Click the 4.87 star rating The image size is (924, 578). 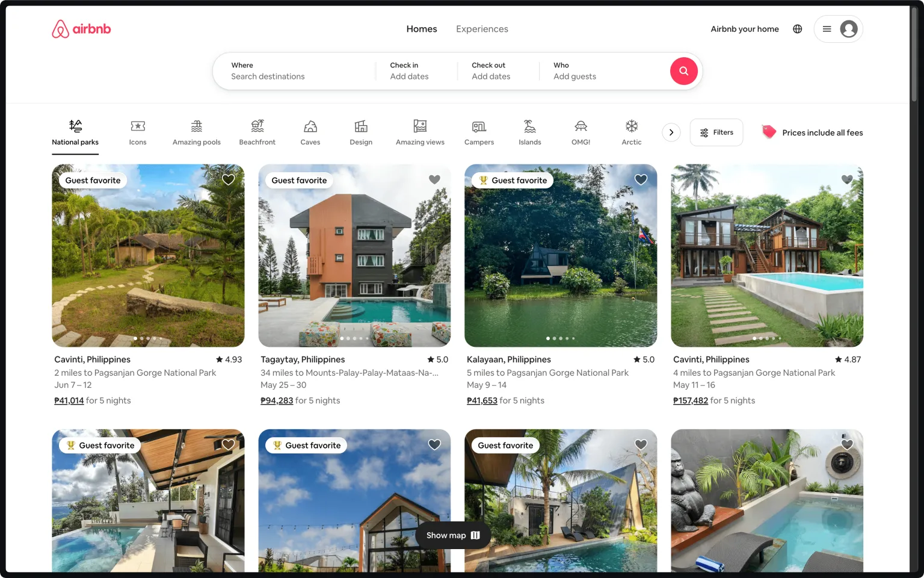[x=848, y=359]
